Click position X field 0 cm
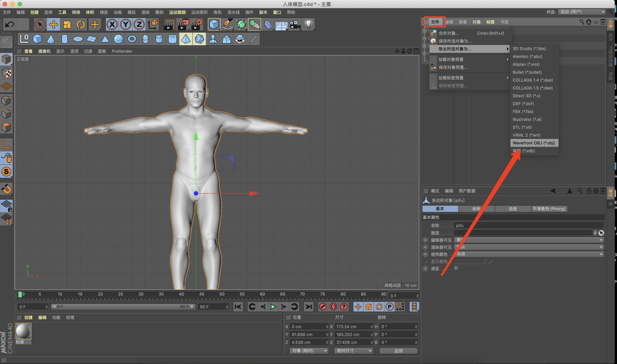This screenshot has height=364, width=617. coord(309,327)
